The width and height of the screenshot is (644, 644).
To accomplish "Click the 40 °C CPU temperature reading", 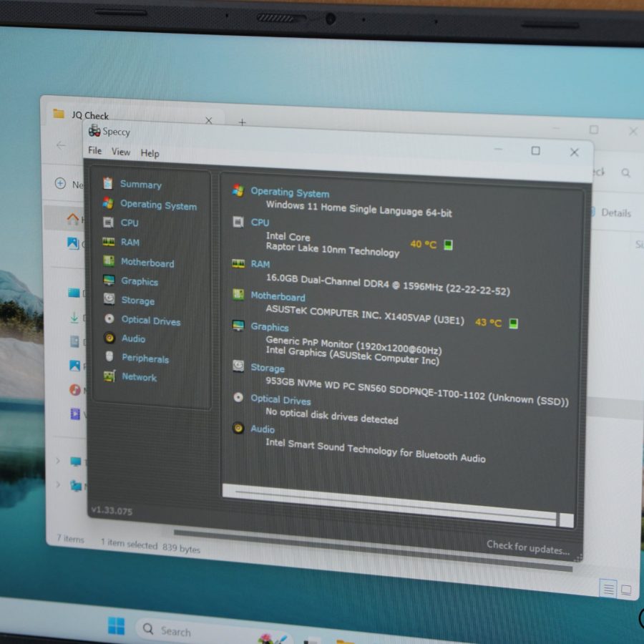I will pos(423,245).
